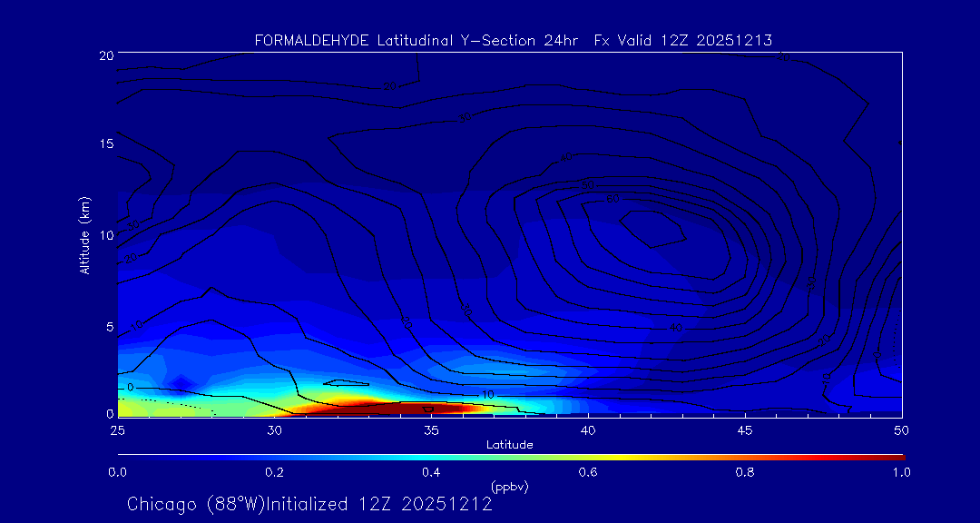The image size is (980, 523).
Task: Click altitude tick label 20
Action: 105,55
